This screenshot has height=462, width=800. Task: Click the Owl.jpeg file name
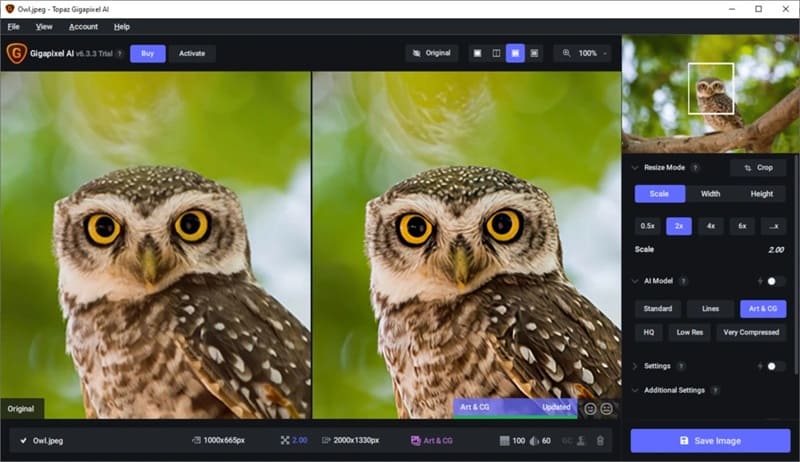[48, 441]
